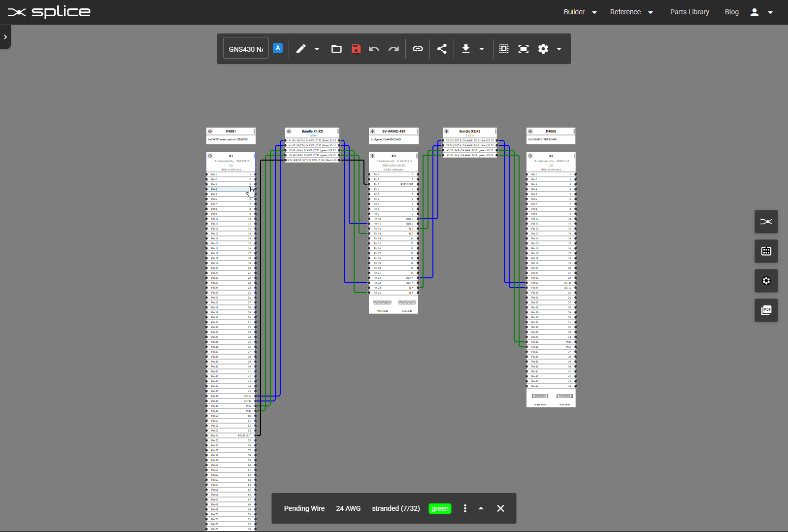Copy a shareable link with the link icon
This screenshot has width=788, height=532.
418,49
